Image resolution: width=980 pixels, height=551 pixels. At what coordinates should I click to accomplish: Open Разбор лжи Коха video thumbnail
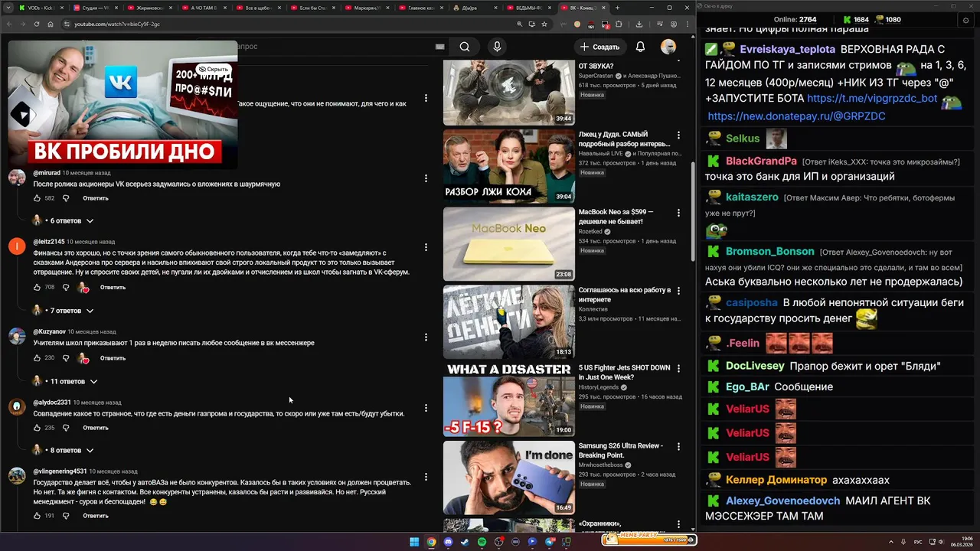(508, 166)
